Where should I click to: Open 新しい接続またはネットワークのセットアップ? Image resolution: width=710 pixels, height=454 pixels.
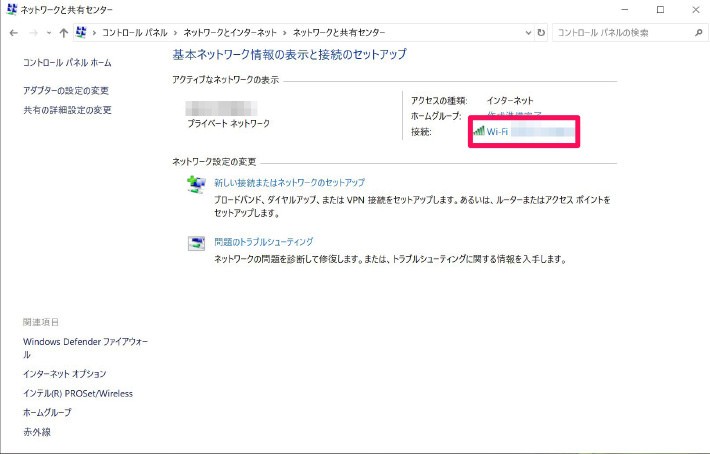coord(289,182)
